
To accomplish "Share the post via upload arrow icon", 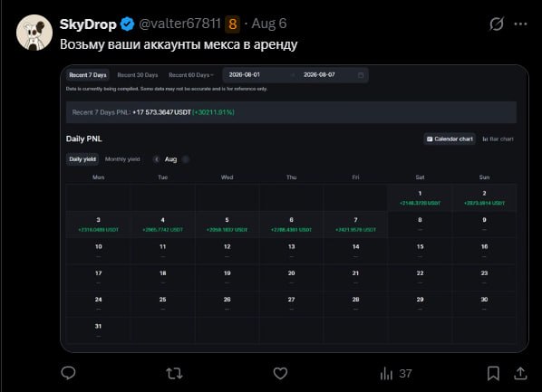I will [520, 373].
